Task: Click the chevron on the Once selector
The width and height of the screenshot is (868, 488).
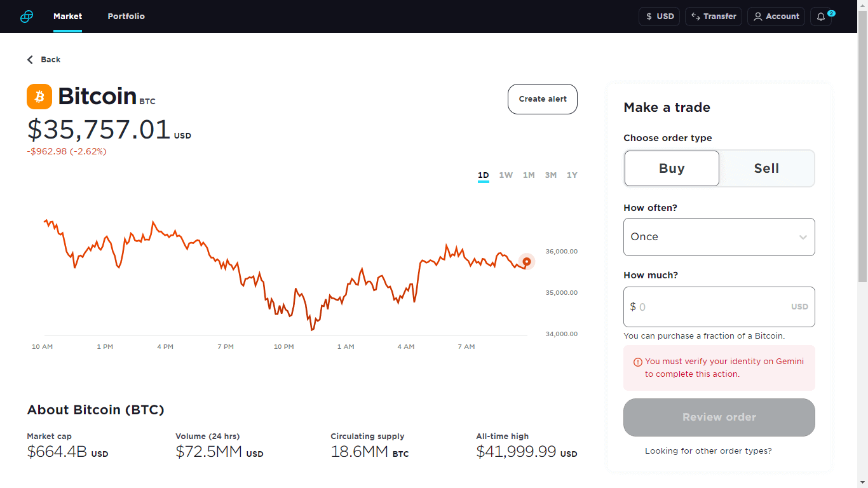Action: click(802, 236)
